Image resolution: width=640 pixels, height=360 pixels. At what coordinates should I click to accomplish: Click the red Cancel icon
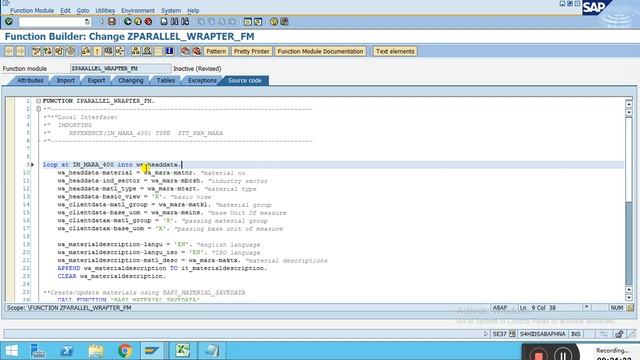(x=148, y=21)
